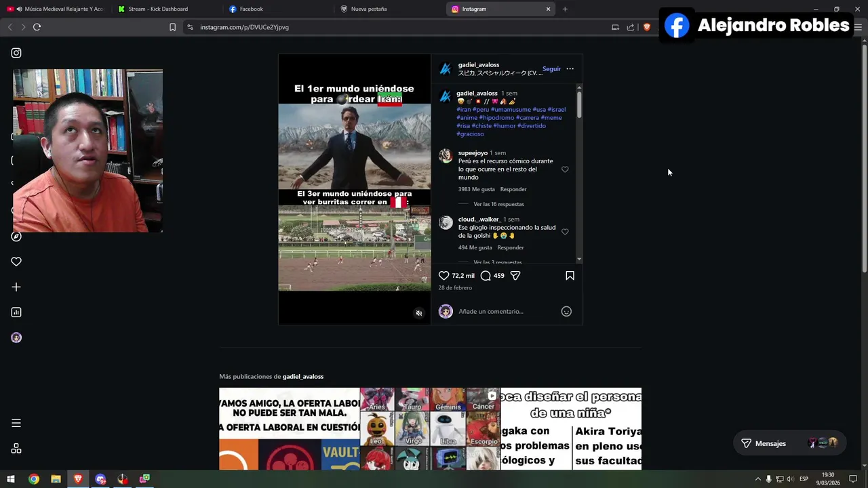Click the install app icon in address bar

[x=615, y=27]
